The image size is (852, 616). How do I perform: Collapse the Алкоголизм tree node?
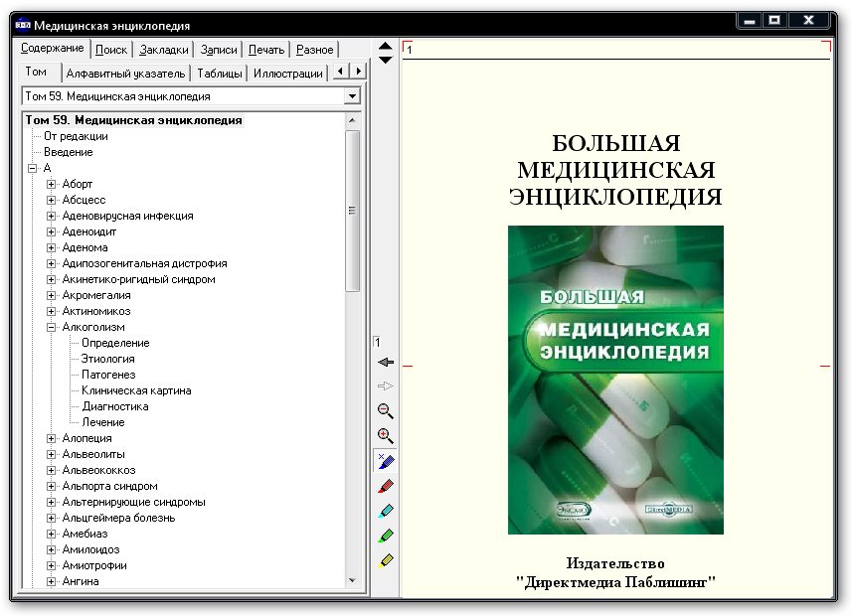tap(52, 327)
